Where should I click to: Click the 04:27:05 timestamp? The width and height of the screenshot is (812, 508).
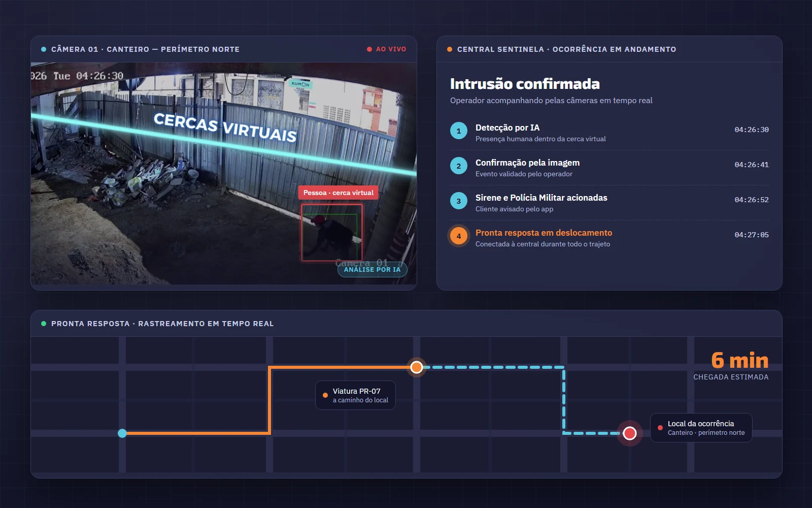point(752,235)
